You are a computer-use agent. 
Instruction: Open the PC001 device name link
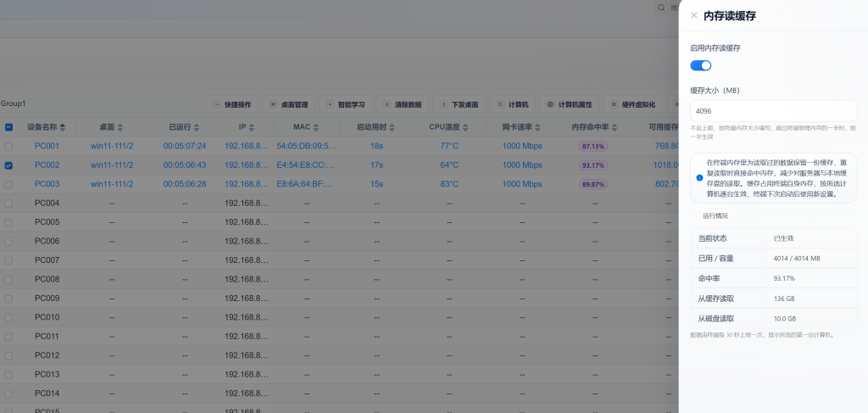tap(47, 146)
